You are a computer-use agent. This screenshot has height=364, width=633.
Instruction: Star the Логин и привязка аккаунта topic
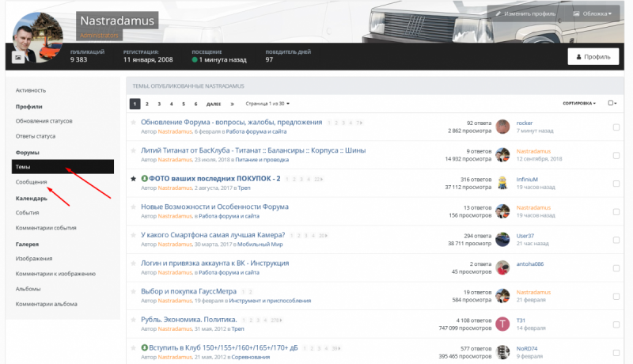click(133, 264)
